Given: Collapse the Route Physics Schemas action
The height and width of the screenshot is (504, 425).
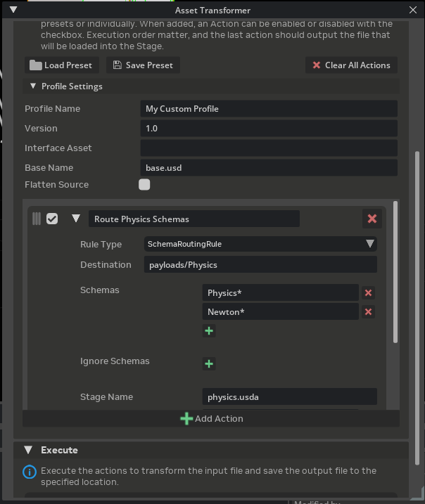Looking at the screenshot, I should (x=76, y=219).
